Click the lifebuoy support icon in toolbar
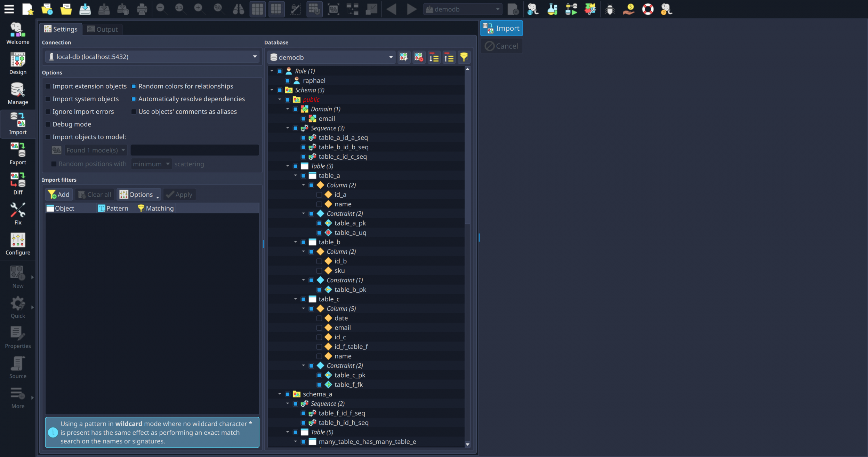This screenshot has height=457, width=868. [x=648, y=9]
